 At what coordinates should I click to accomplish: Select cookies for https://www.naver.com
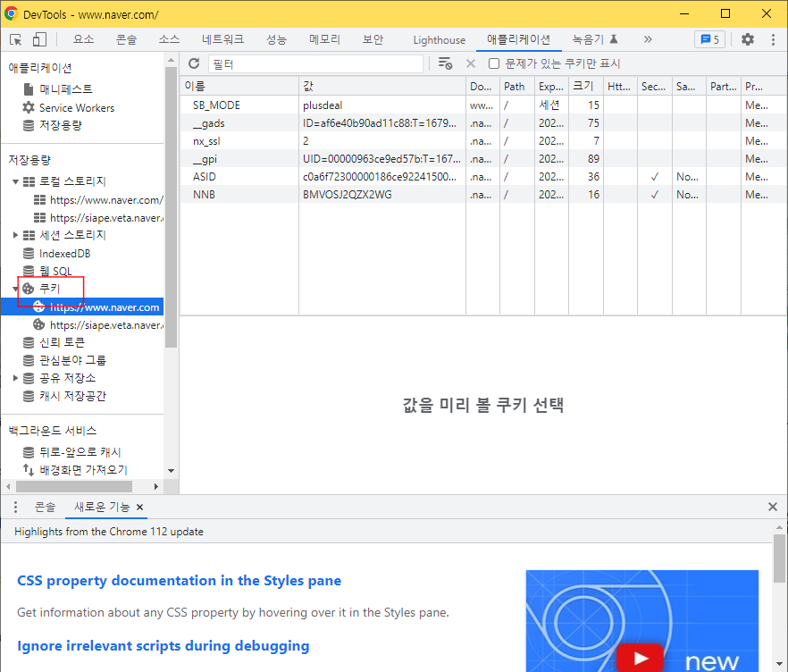pos(82,307)
